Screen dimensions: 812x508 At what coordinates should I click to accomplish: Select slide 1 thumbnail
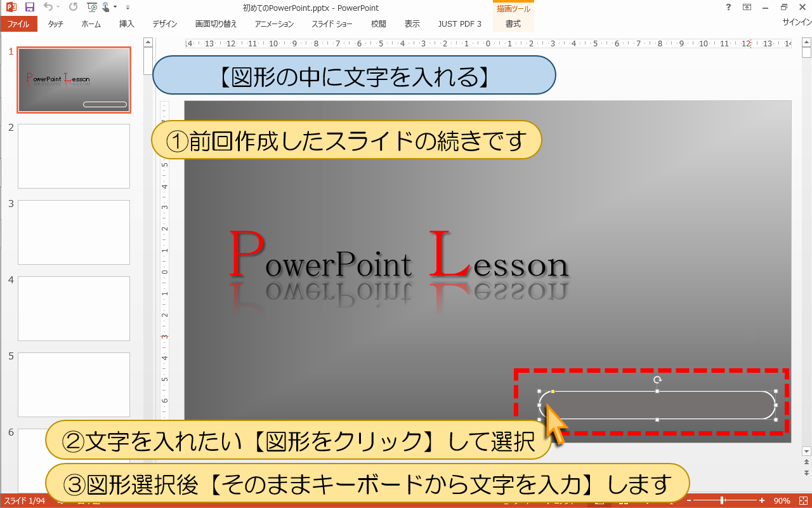click(74, 80)
